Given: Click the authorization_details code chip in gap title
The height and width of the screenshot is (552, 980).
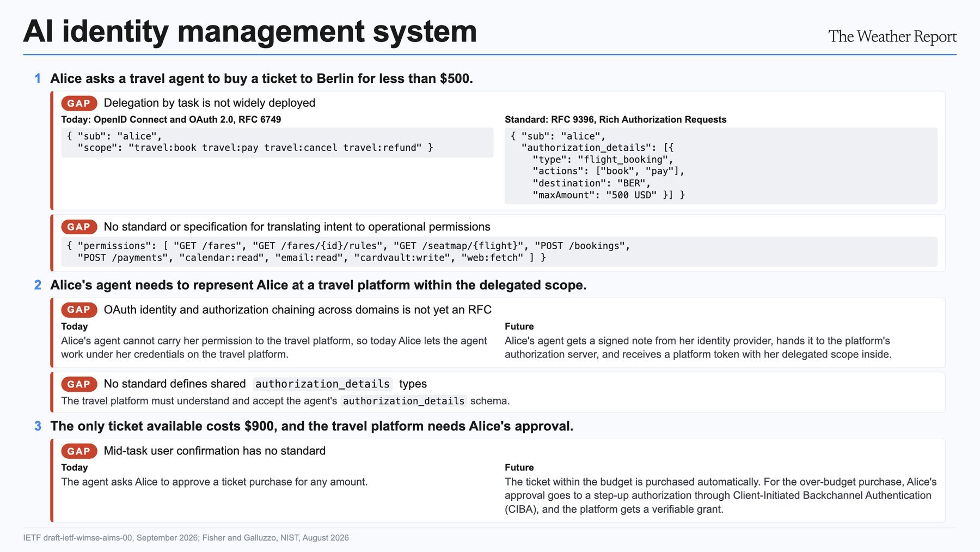Looking at the screenshot, I should click(322, 384).
